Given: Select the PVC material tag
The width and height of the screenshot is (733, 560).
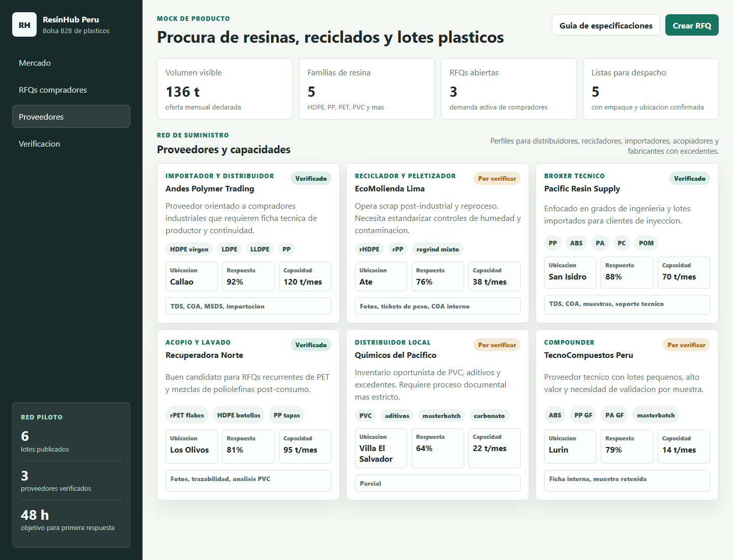Looking at the screenshot, I should pos(365,415).
